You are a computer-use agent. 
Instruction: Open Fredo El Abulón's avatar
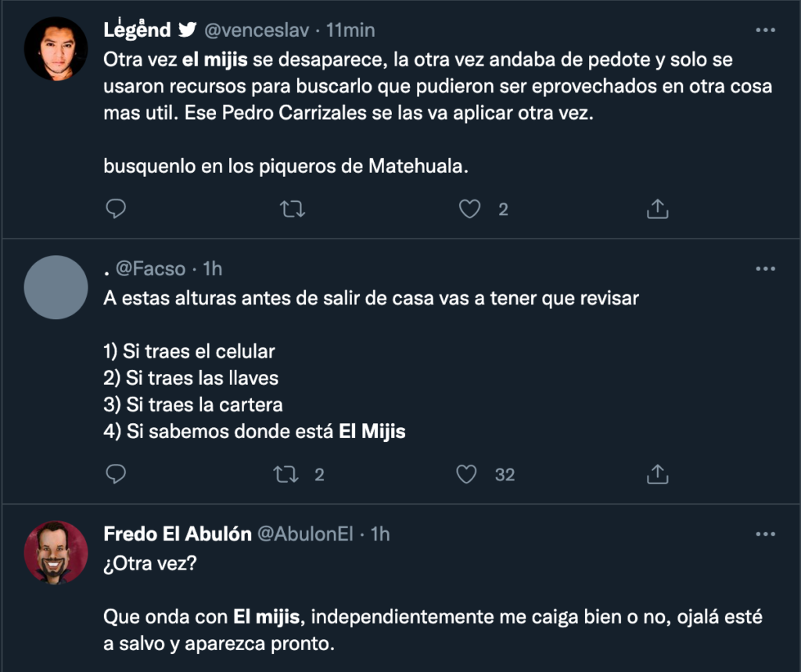pyautogui.click(x=56, y=552)
